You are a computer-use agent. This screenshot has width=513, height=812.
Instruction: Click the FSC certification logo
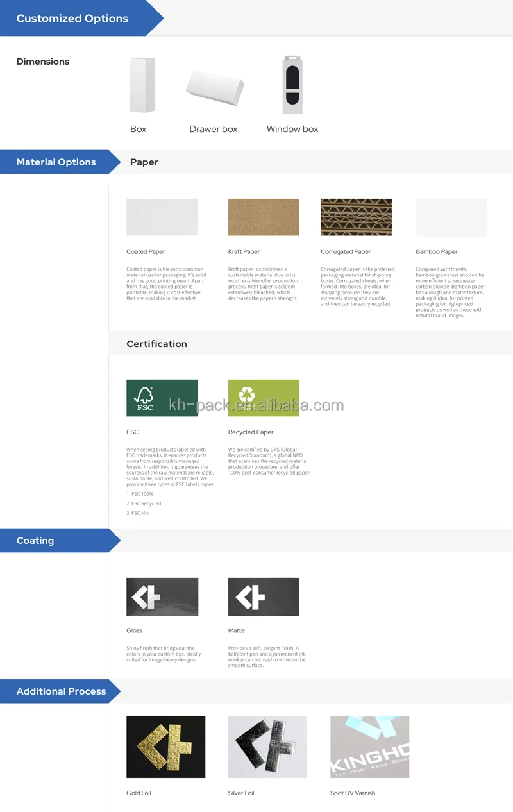tap(162, 398)
